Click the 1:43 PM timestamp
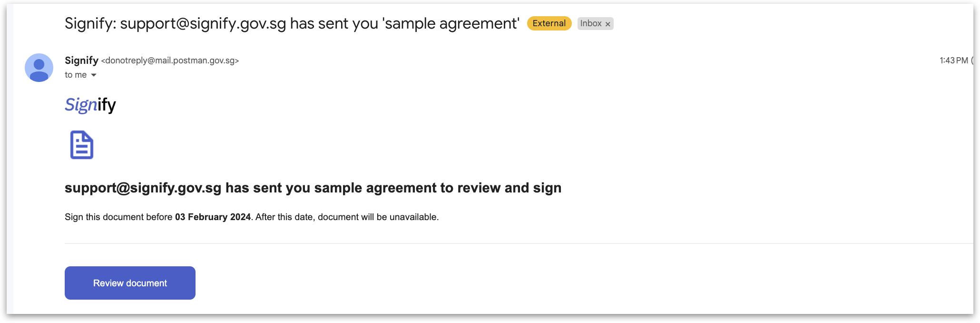 click(x=953, y=61)
